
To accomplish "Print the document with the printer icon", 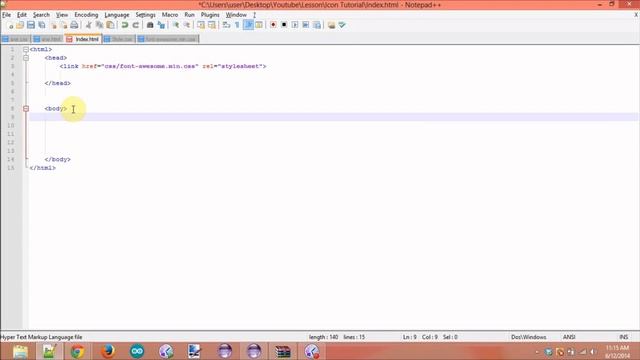I will [x=74, y=25].
